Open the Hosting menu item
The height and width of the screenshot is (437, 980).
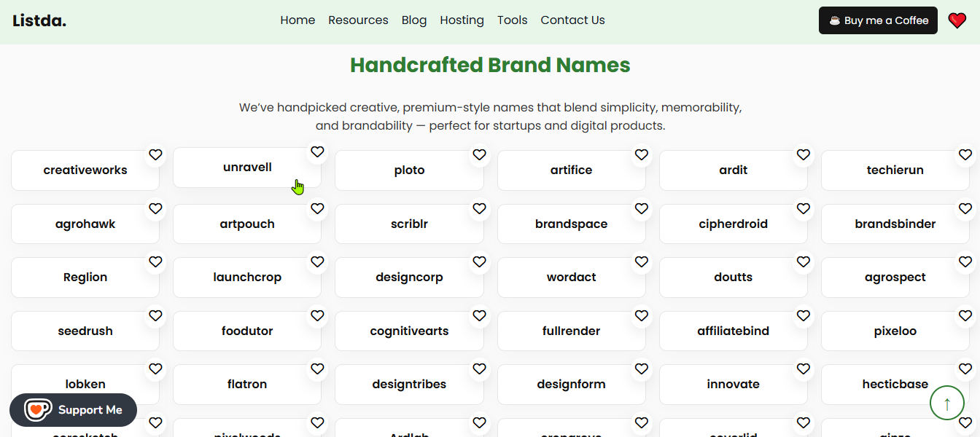(462, 20)
